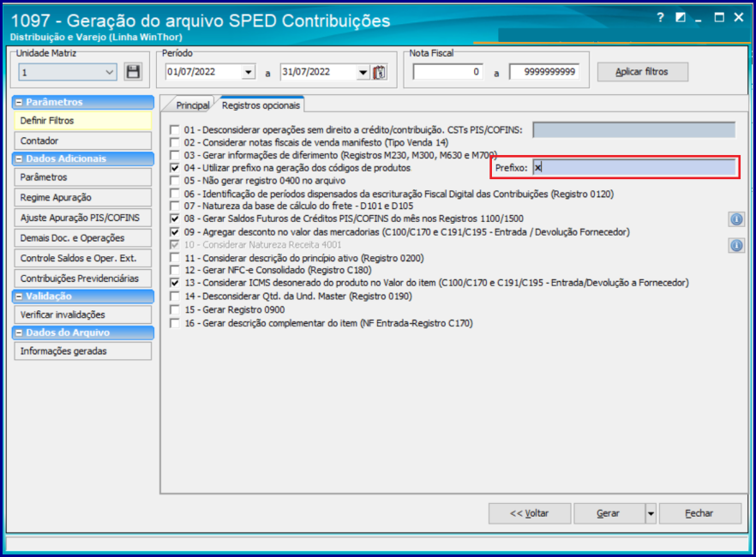Collapse the Dados Adicionais section header

point(19,159)
